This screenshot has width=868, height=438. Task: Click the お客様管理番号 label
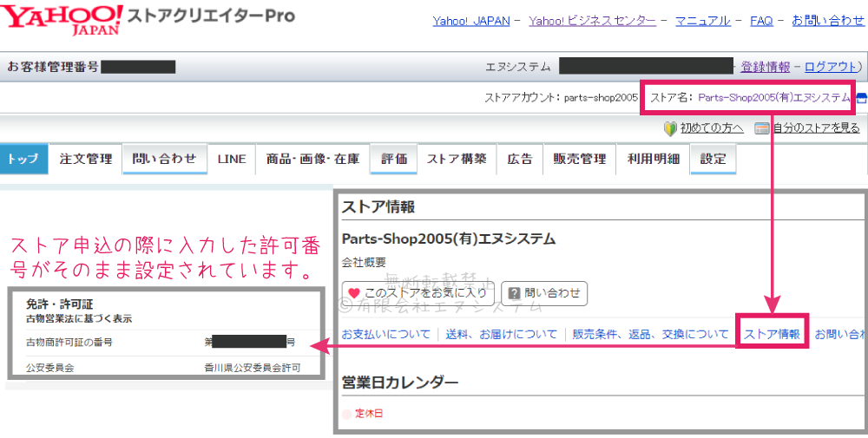coord(53,67)
